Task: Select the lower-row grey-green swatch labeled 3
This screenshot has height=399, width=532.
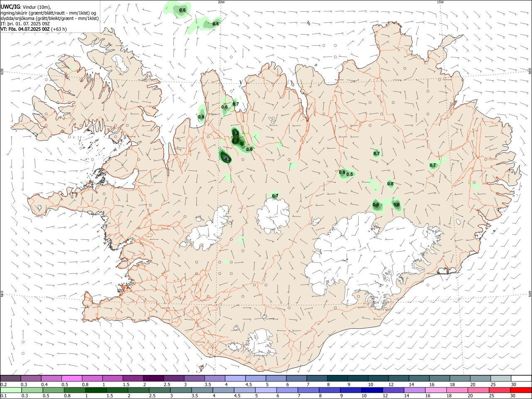Action: click(x=181, y=390)
